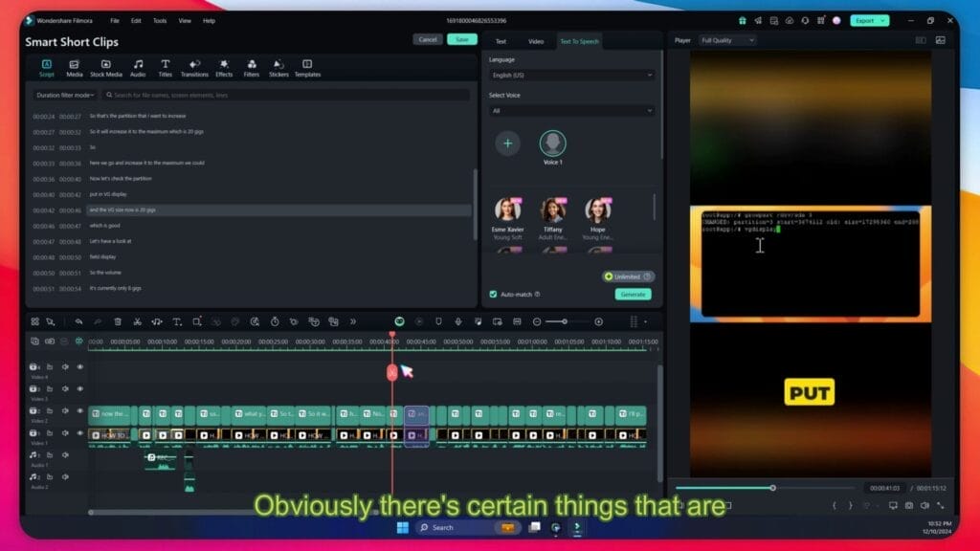Click the Text tool icon on the timeline toolbar

click(x=179, y=322)
